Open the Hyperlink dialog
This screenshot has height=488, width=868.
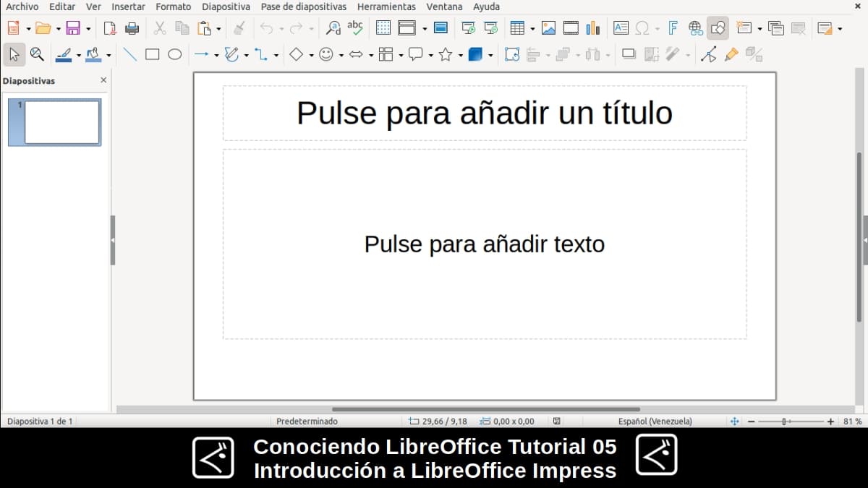point(696,28)
